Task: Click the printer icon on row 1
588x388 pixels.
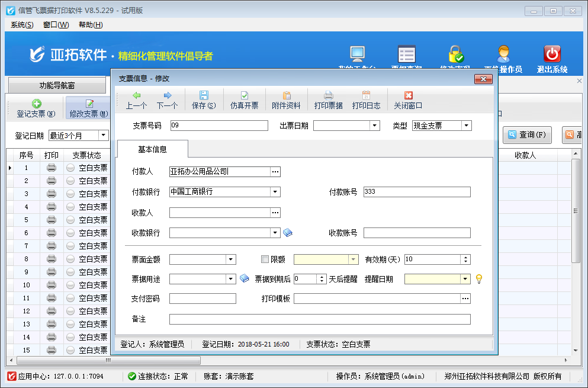Action: 51,167
